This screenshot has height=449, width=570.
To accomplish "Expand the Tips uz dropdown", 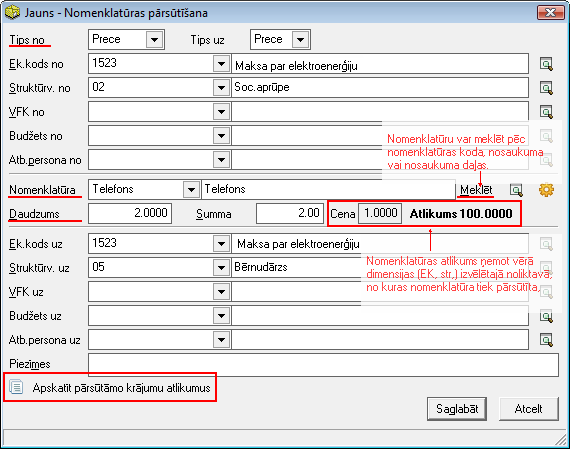I will click(300, 39).
